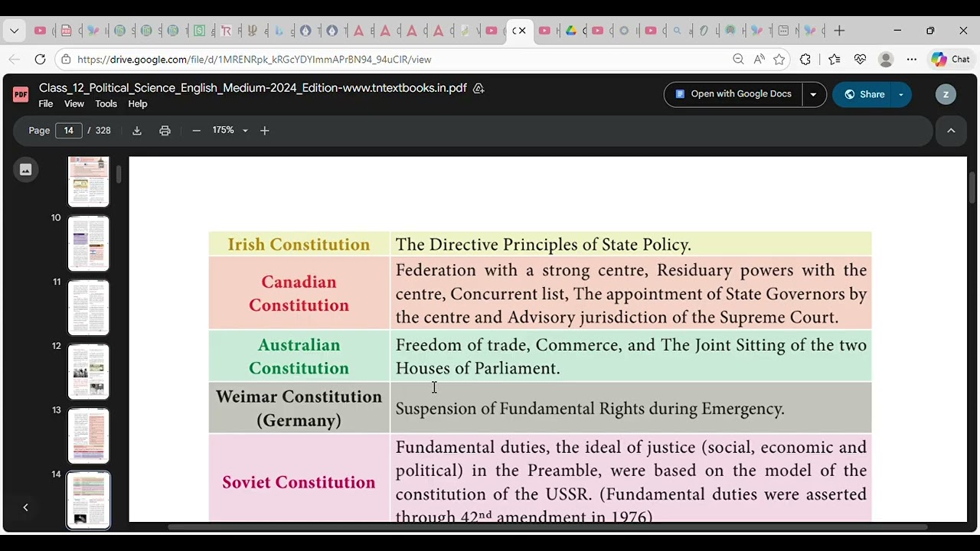Switch to the Google Drive tab
This screenshot has width=980, height=551.
[571, 31]
